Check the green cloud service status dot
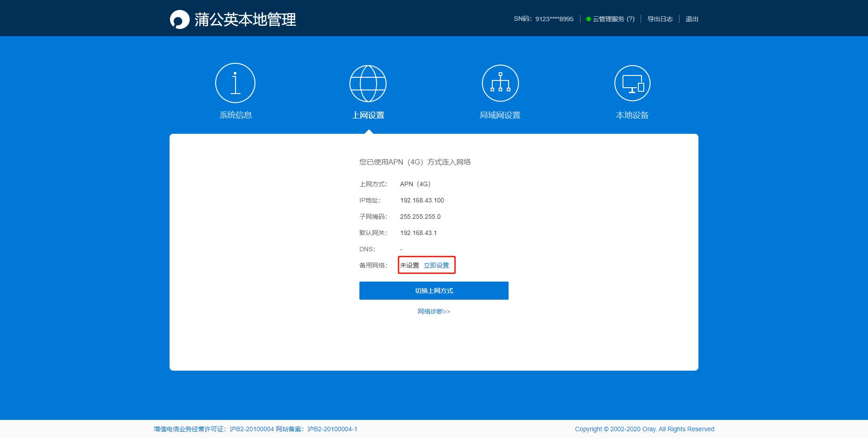The height and width of the screenshot is (438, 868). click(588, 19)
